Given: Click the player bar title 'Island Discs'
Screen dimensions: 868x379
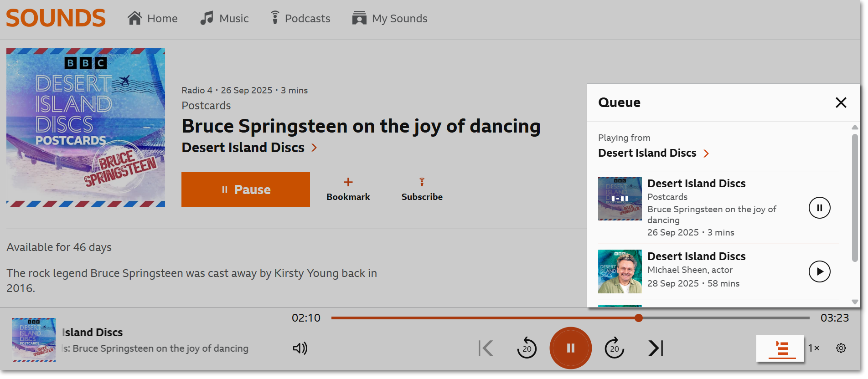Looking at the screenshot, I should click(93, 333).
